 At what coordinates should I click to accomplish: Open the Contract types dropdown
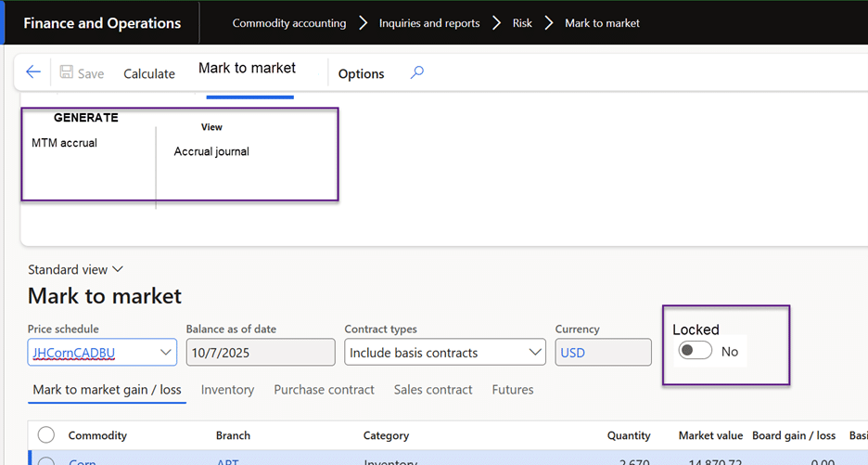535,353
